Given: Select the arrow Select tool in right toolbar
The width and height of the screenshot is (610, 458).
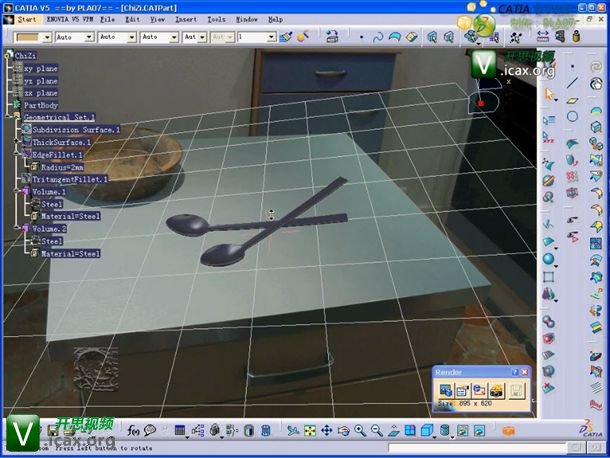Looking at the screenshot, I should point(549,95).
